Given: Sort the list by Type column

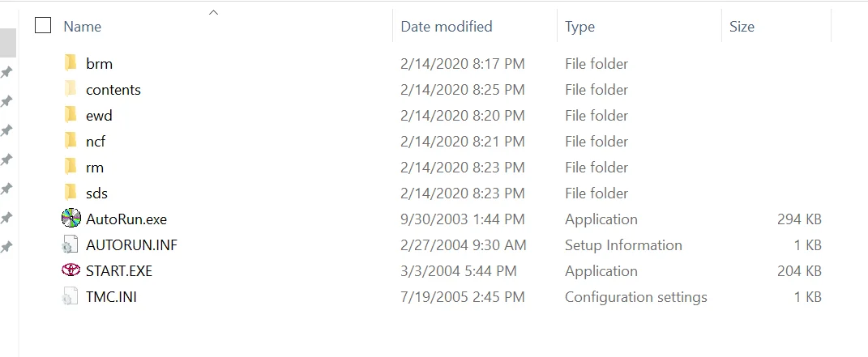Looking at the screenshot, I should coord(579,26).
